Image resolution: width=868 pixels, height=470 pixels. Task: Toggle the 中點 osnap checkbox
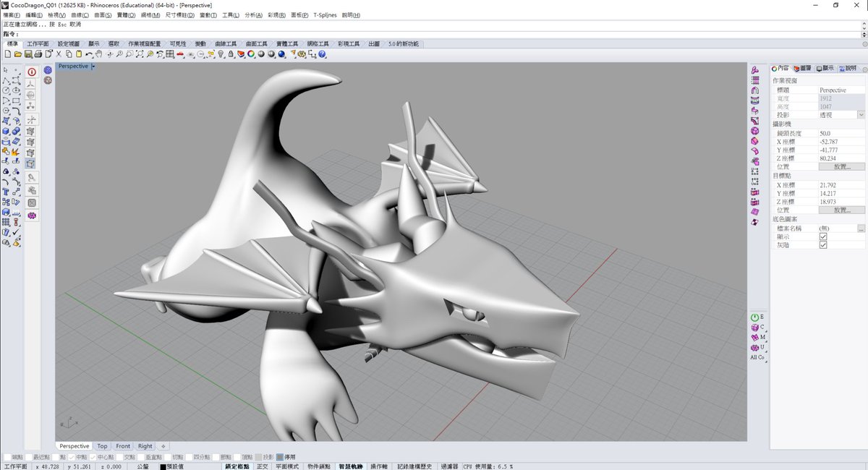point(72,457)
